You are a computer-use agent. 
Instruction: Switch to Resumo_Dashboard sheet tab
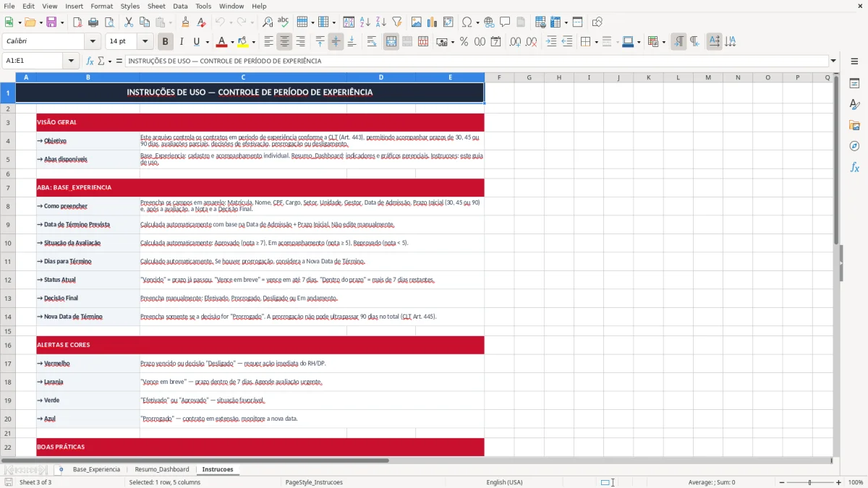162,469
